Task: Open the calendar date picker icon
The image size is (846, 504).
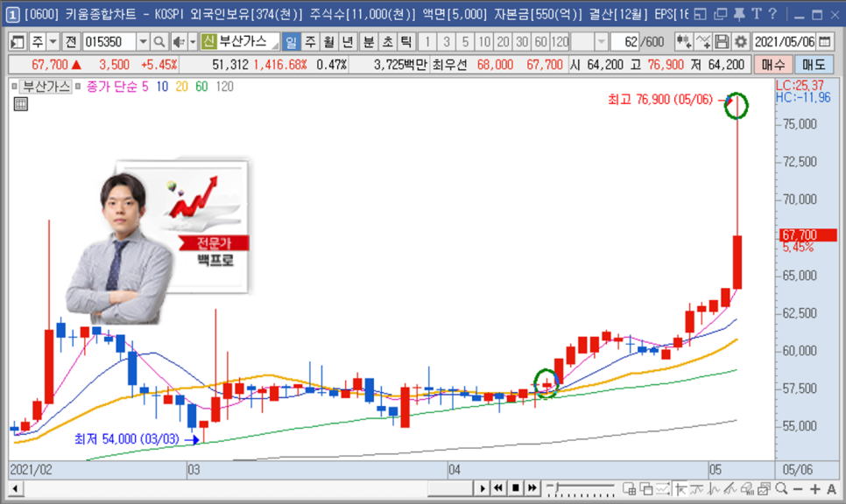Action: pos(824,41)
